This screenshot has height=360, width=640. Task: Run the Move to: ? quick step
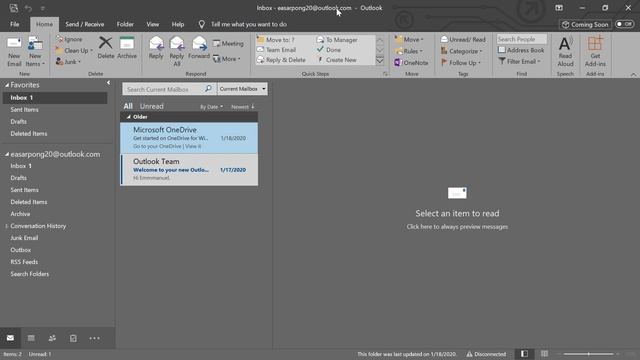[276, 40]
